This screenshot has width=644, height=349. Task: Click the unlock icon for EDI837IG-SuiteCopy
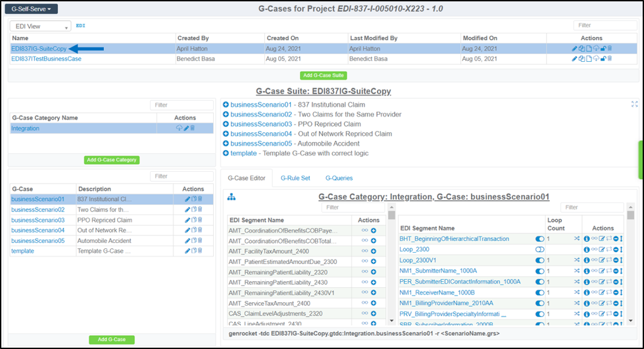click(603, 49)
